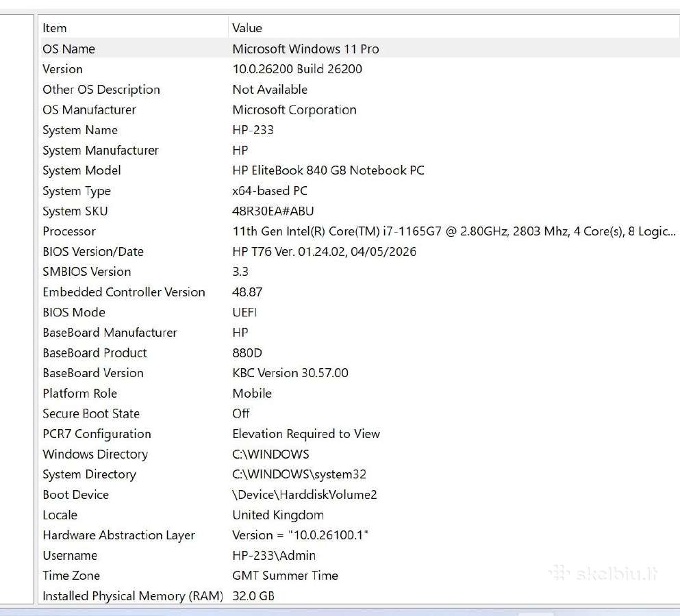Image resolution: width=680 pixels, height=616 pixels.
Task: Select the Username row label
Action: [70, 556]
